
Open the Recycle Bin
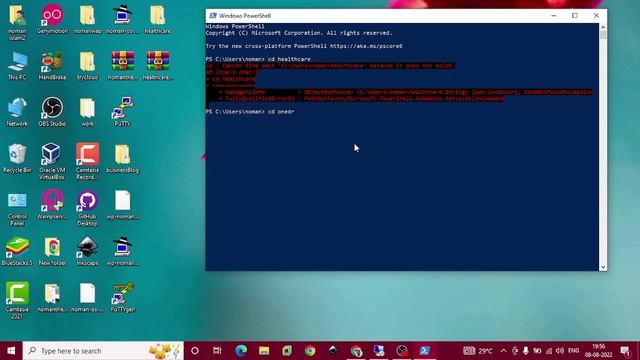point(17,159)
